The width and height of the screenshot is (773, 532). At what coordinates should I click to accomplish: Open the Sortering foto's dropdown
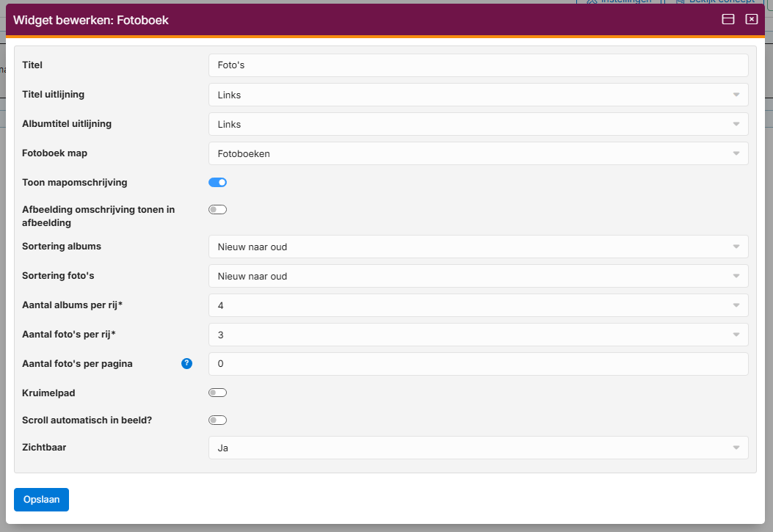click(478, 276)
